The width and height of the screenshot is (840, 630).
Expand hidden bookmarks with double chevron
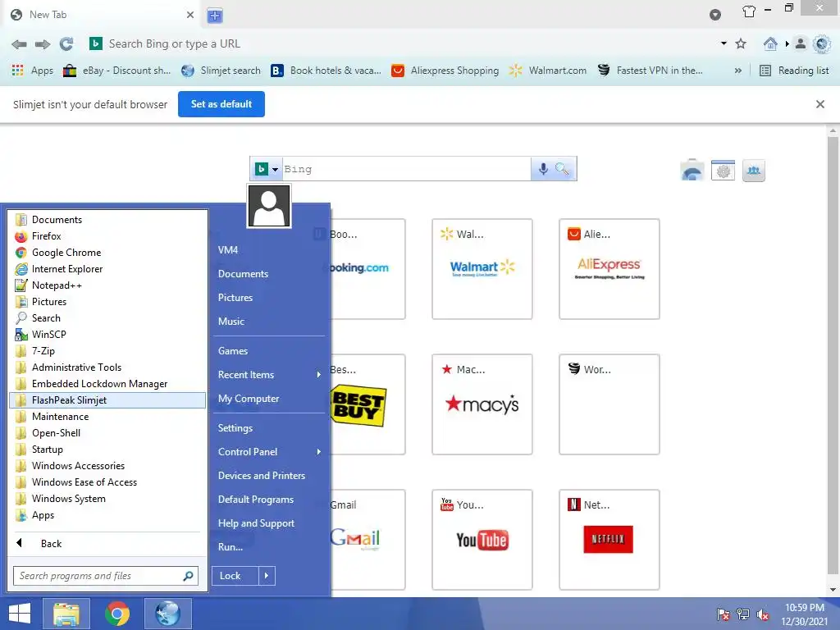pos(737,71)
